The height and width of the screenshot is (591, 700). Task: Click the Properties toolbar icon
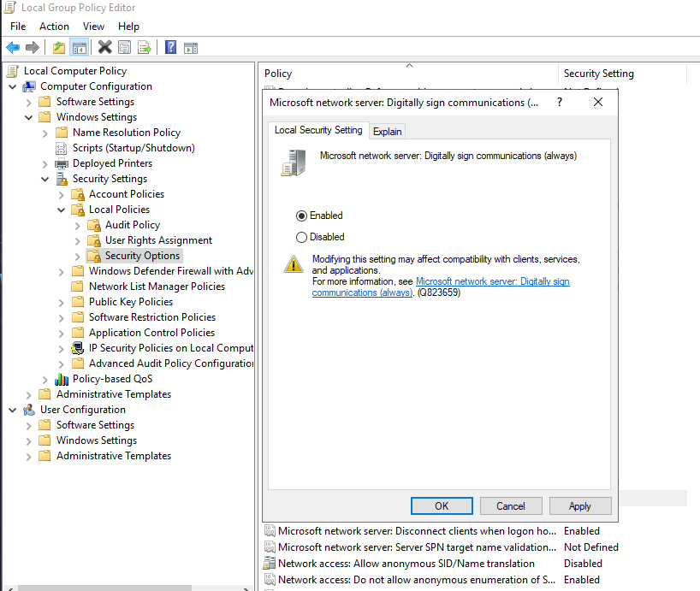click(x=125, y=47)
